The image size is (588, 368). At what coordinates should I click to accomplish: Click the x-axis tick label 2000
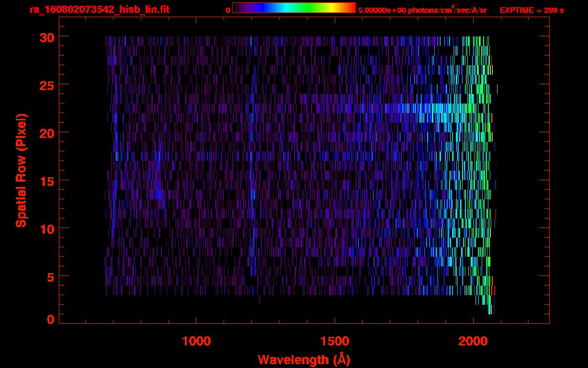[473, 341]
